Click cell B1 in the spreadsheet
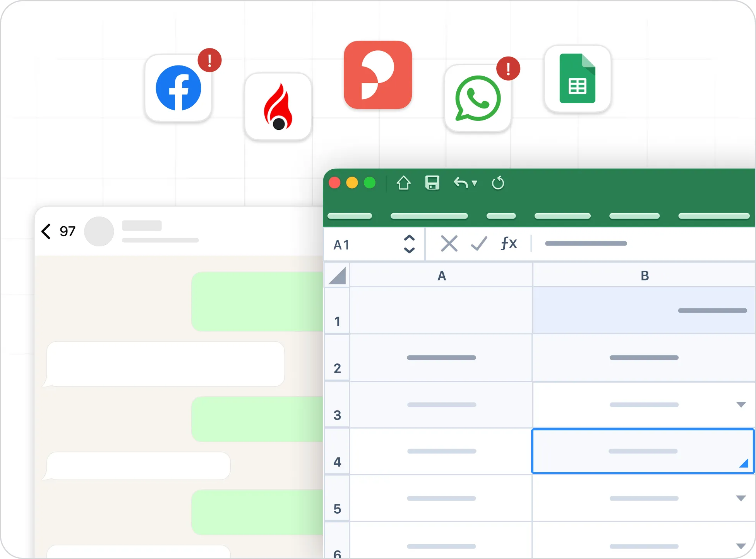Viewport: 756px width, 559px height. tap(644, 311)
